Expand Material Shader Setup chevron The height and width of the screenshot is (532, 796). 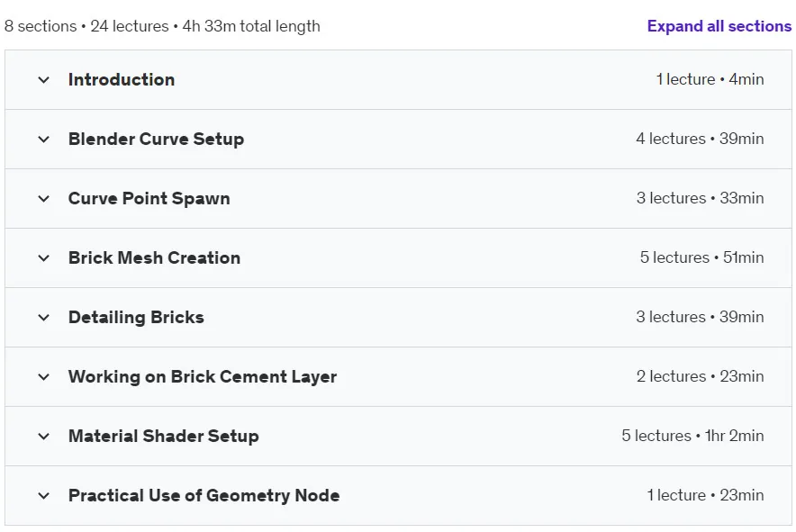point(43,436)
